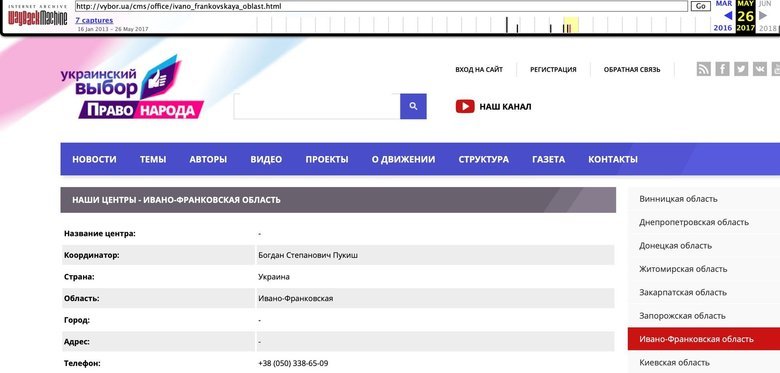The image size is (780, 373).
Task: Open the РЕГИСТРАЦИЯ link
Action: (553, 70)
